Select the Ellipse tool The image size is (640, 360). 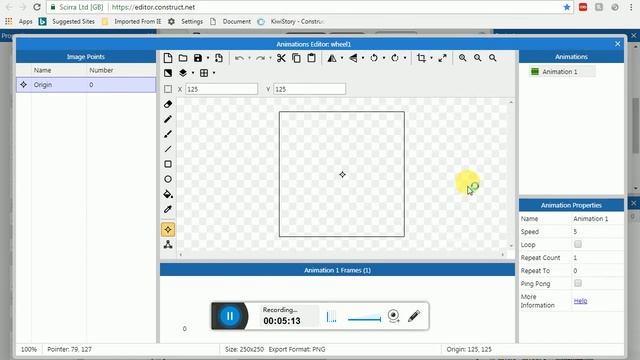tap(168, 179)
